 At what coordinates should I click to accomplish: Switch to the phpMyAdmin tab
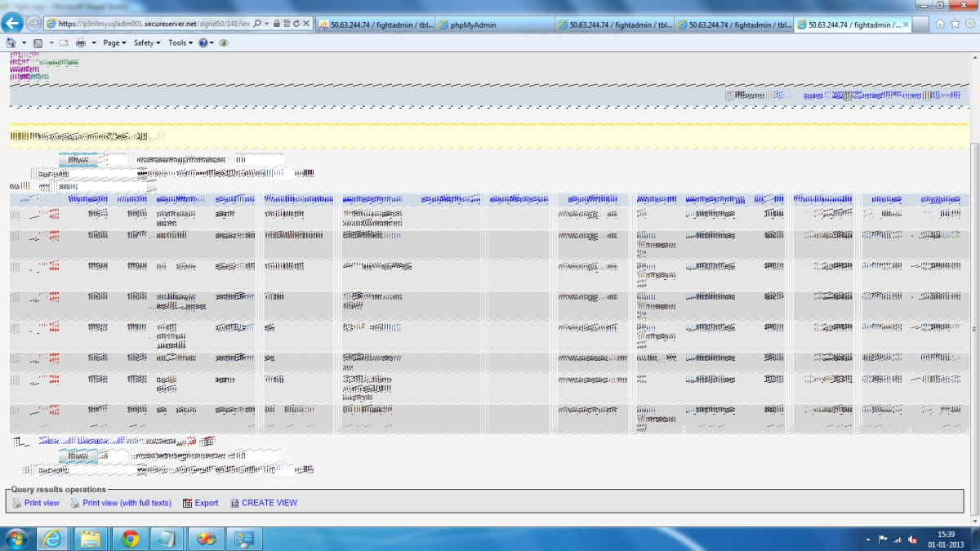tap(494, 24)
